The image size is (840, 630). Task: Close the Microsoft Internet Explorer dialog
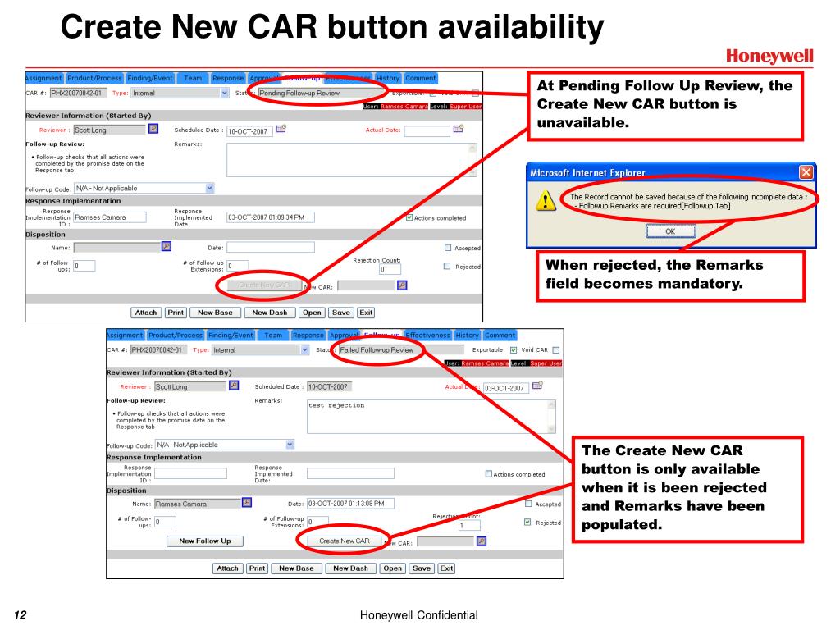806,172
